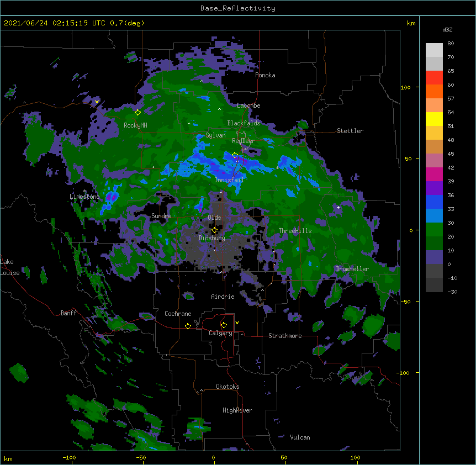Click the RedDeer city label
Screen dimensions: 476x465
[244, 141]
